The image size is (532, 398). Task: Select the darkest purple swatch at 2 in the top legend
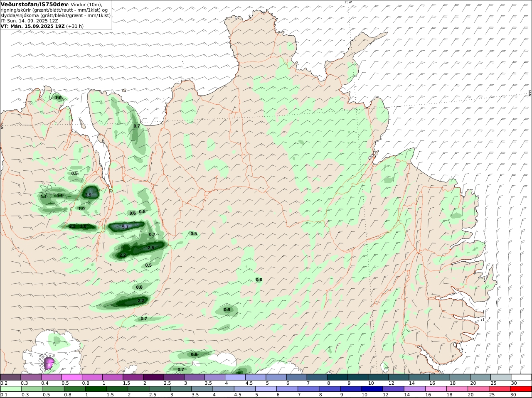[x=153, y=377]
